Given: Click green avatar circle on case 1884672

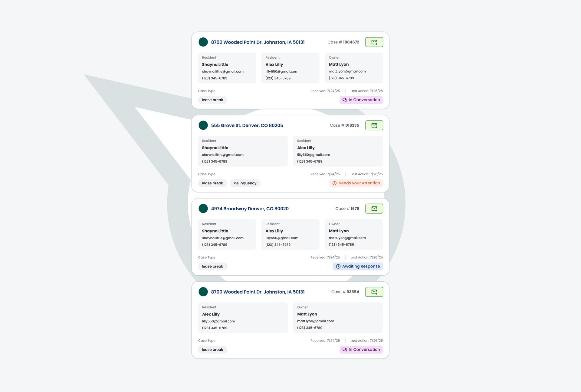Looking at the screenshot, I should click(x=203, y=42).
